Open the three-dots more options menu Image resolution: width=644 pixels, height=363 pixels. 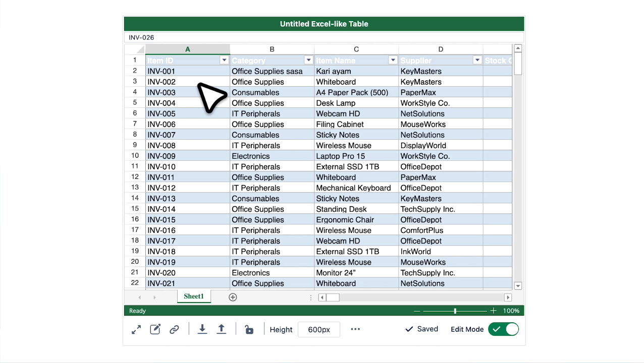(355, 329)
